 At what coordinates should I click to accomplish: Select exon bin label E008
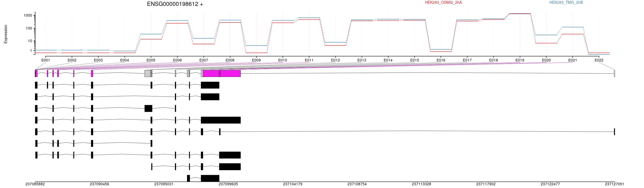pyautogui.click(x=230, y=60)
